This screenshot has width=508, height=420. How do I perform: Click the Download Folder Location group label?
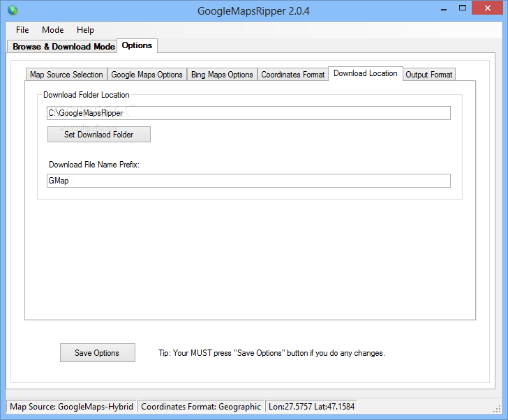[x=87, y=95]
